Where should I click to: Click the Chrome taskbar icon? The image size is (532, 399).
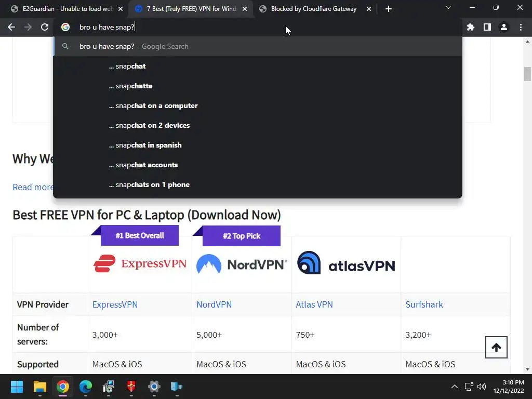pos(62,387)
